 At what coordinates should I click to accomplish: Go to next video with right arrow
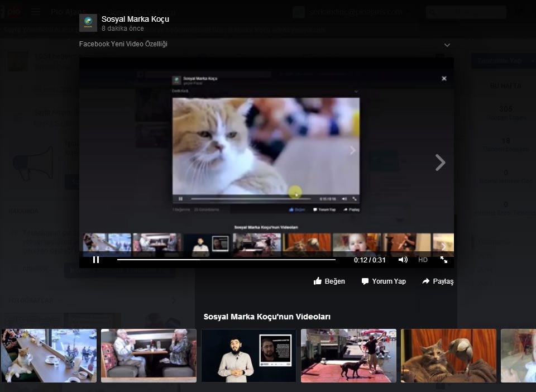tap(441, 162)
